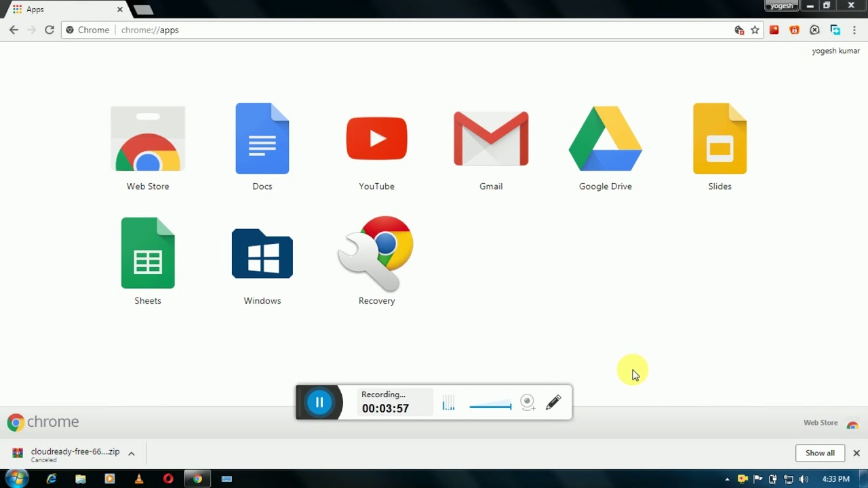This screenshot has width=868, height=488.
Task: Open the Action Center flag icon
Action: [x=757, y=479]
